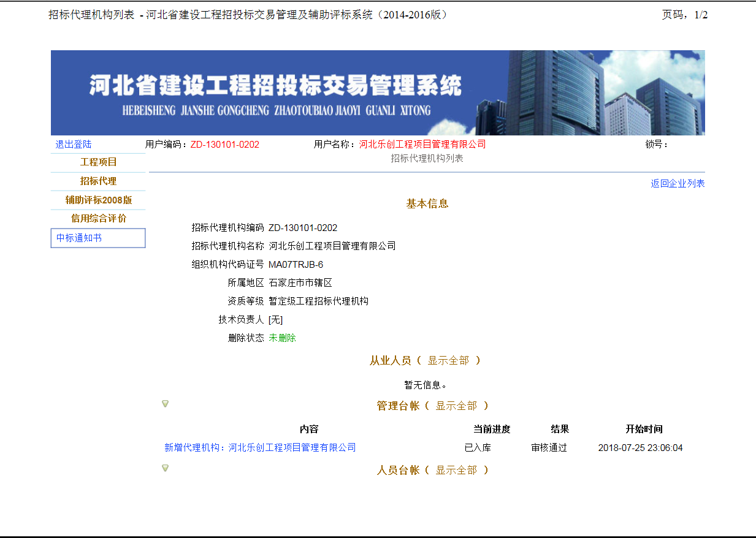Click the 锁号： label
Screen dimensions: 756x538
pos(657,145)
